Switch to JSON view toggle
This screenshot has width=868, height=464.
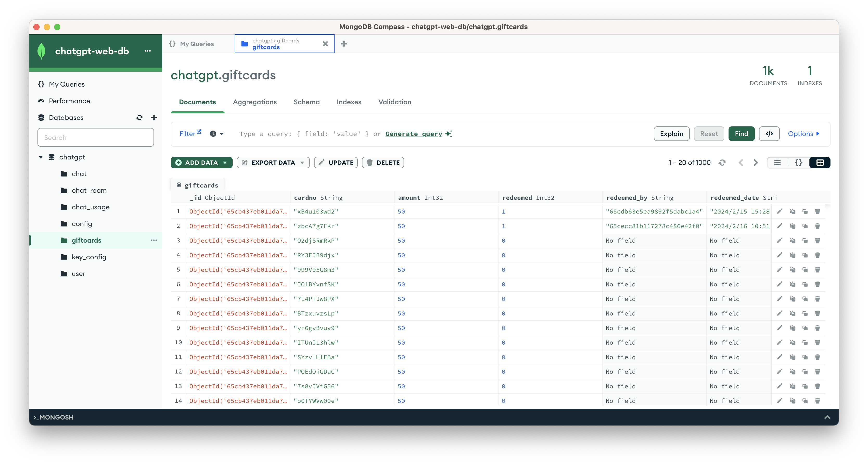point(799,163)
